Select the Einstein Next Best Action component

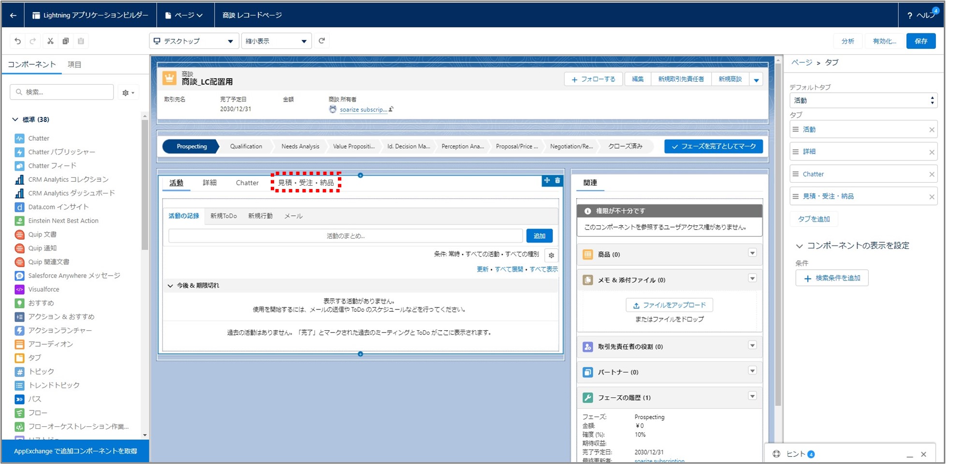[63, 220]
